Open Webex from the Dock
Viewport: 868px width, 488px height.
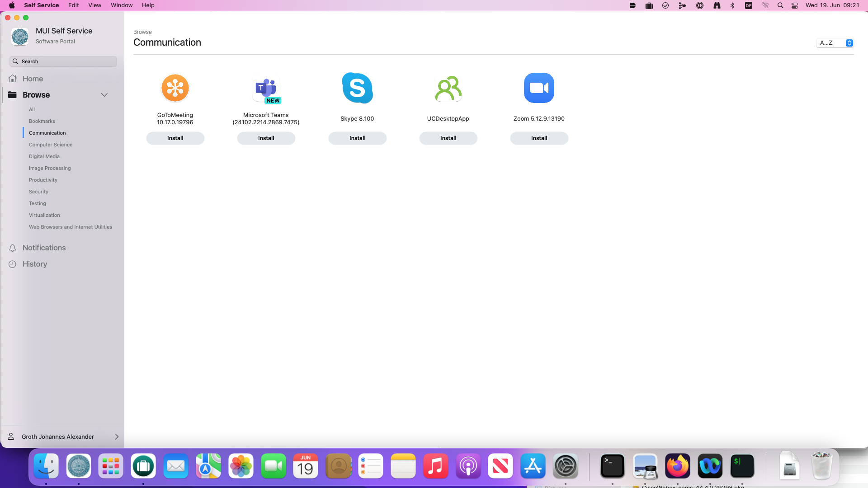point(710,466)
